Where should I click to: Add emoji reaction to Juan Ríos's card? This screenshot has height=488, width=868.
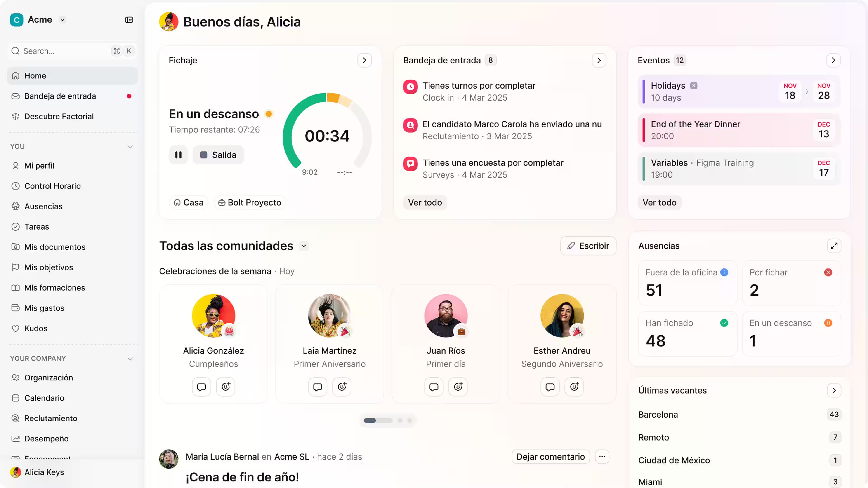point(458,387)
